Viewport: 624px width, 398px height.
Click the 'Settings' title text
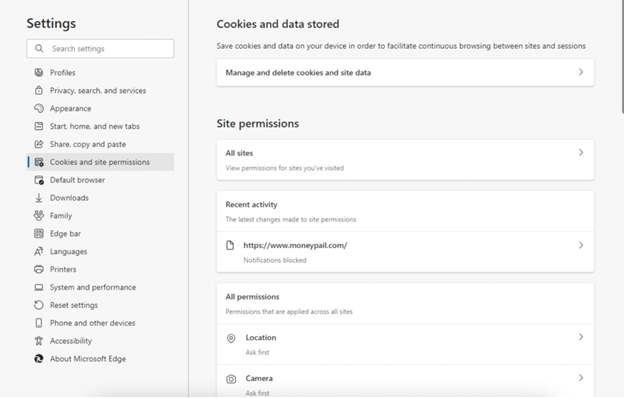[51, 23]
